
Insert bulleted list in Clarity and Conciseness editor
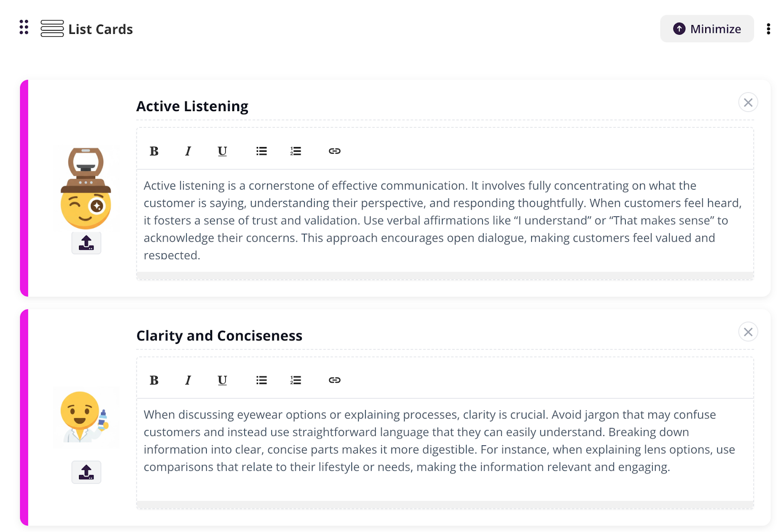[261, 380]
